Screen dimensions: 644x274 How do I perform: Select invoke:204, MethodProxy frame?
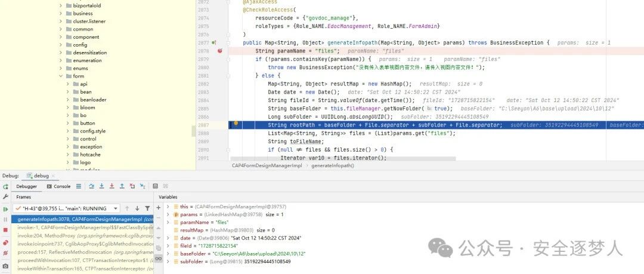(82, 236)
